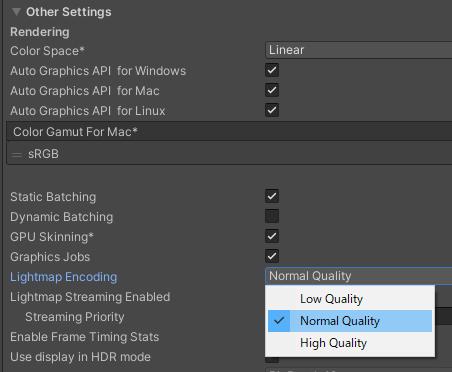Click the Other Settings heading text

point(69,12)
